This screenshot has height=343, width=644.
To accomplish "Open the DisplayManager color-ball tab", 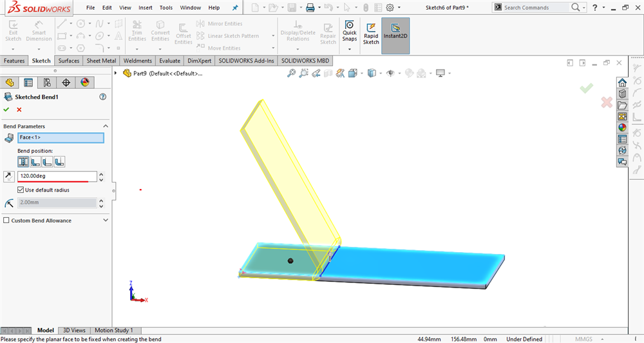I will pos(84,83).
